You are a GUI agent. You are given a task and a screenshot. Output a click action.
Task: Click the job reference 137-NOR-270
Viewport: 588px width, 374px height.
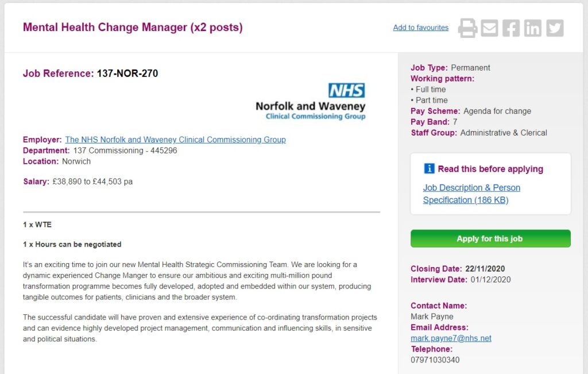[127, 73]
